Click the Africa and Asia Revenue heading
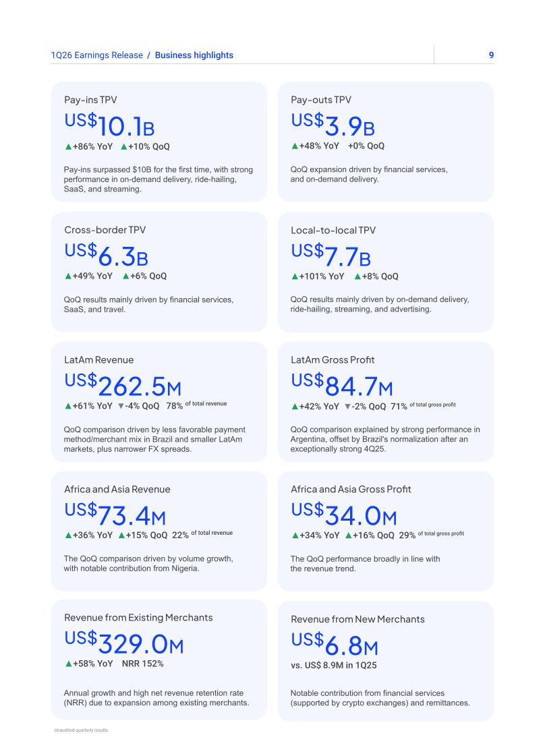The image size is (545, 756). [x=117, y=490]
